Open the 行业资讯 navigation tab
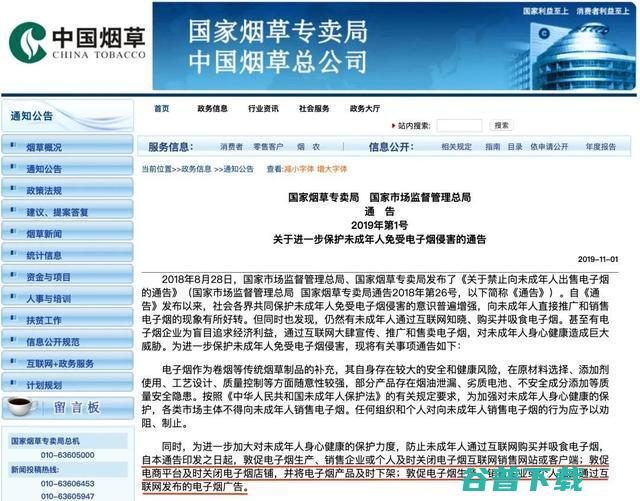The image size is (640, 501). [263, 109]
